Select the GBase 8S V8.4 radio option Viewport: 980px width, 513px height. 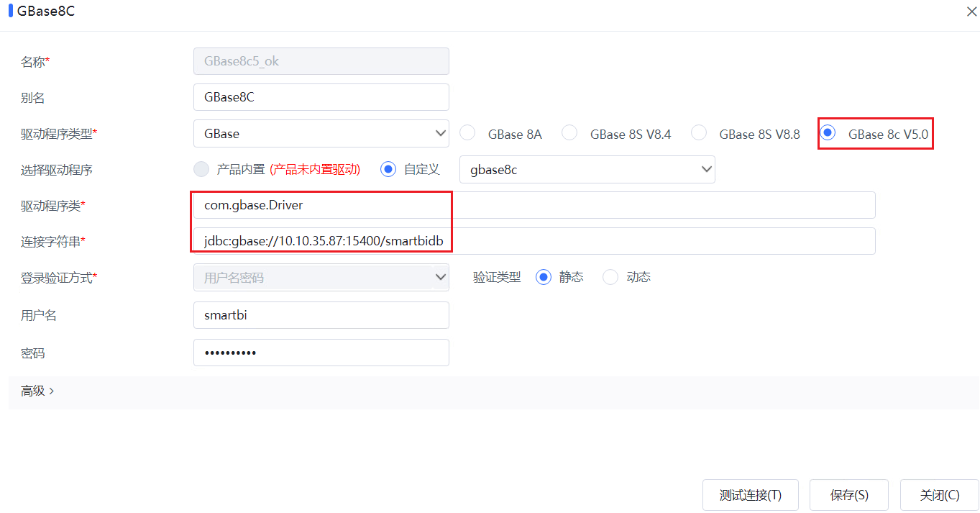pyautogui.click(x=569, y=133)
